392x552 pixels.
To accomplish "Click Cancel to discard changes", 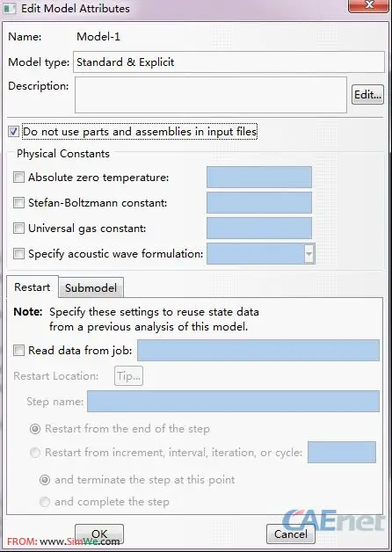I will point(290,534).
